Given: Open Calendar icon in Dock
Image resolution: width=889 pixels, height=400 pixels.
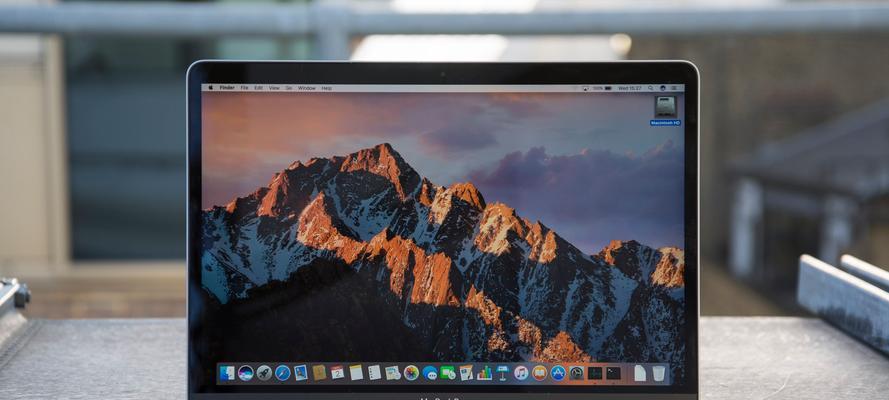Looking at the screenshot, I should coord(337,373).
